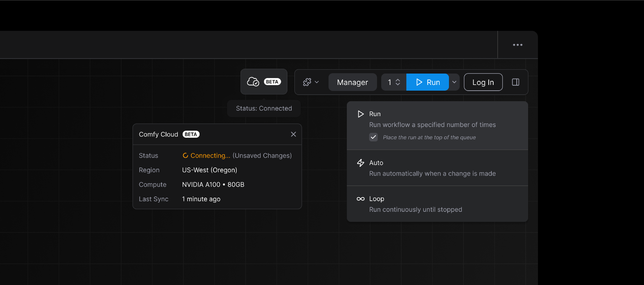Click the run count stepper arrows

click(x=398, y=82)
